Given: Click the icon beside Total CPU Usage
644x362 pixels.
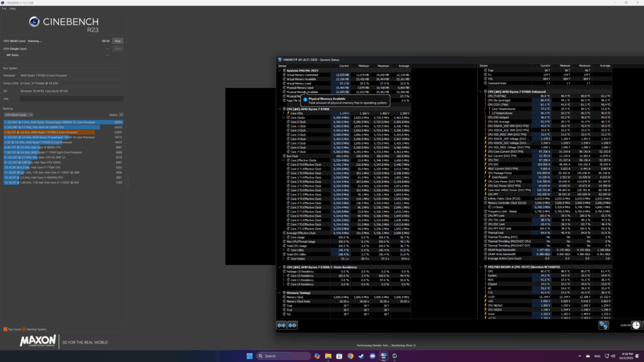Looking at the screenshot, I should coord(284,246).
